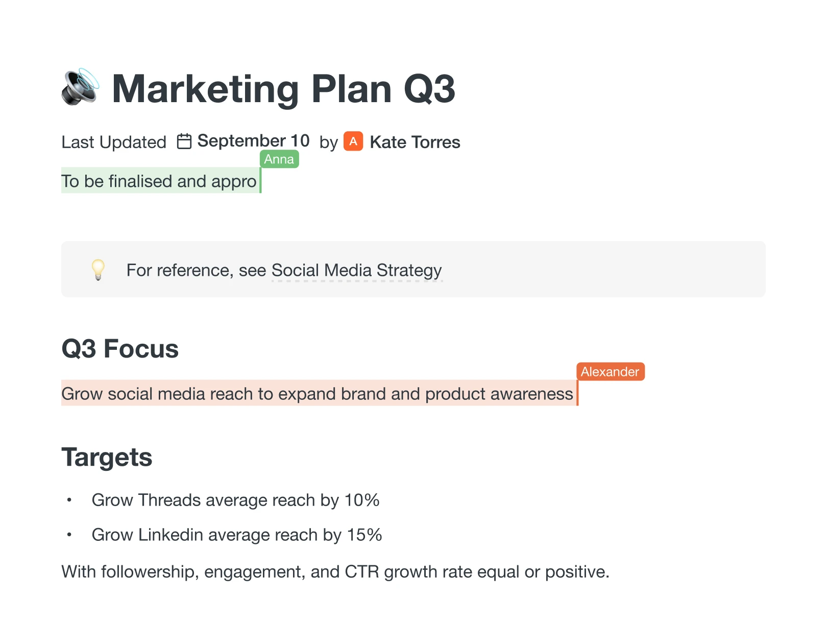
Task: Click Anna's green collaborator cursor label
Action: (279, 159)
